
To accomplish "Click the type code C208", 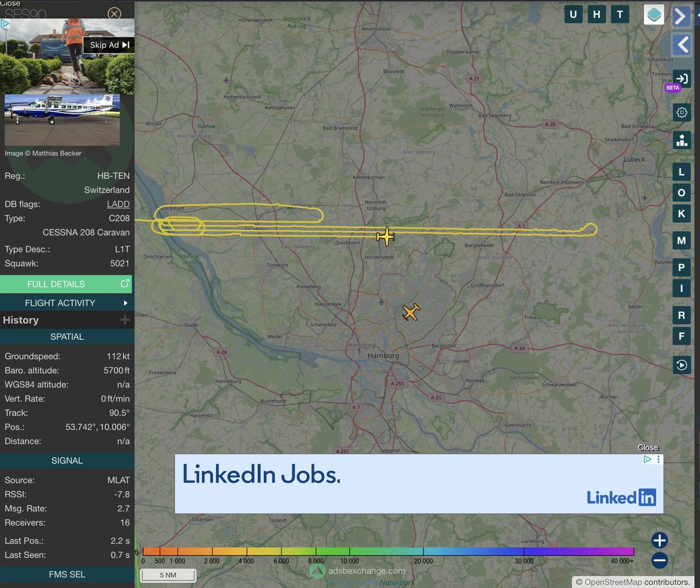I will click(120, 218).
